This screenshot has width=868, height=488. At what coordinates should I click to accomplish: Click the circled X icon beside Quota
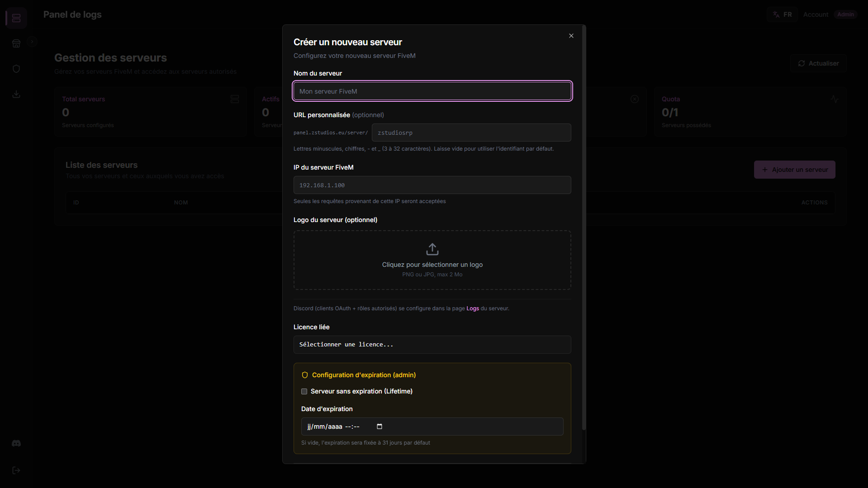(635, 99)
